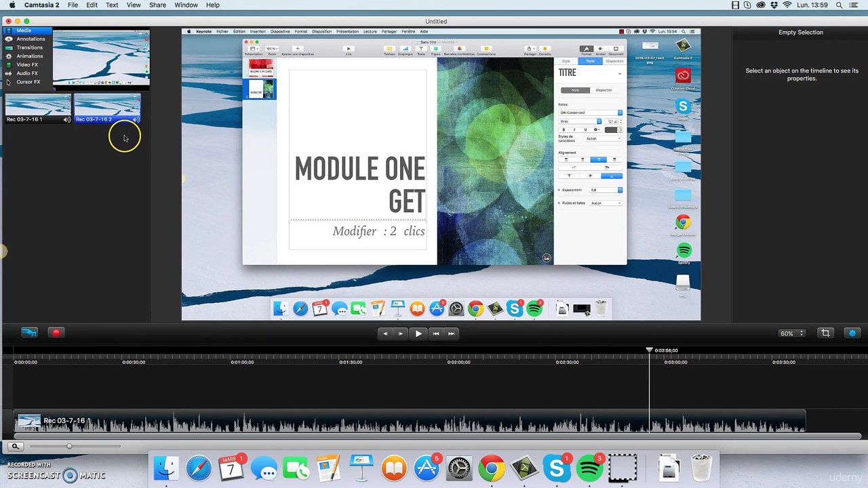Click the 0:01:00;00 mark on timeline ruler
The width and height of the screenshot is (868, 488).
[x=242, y=362]
